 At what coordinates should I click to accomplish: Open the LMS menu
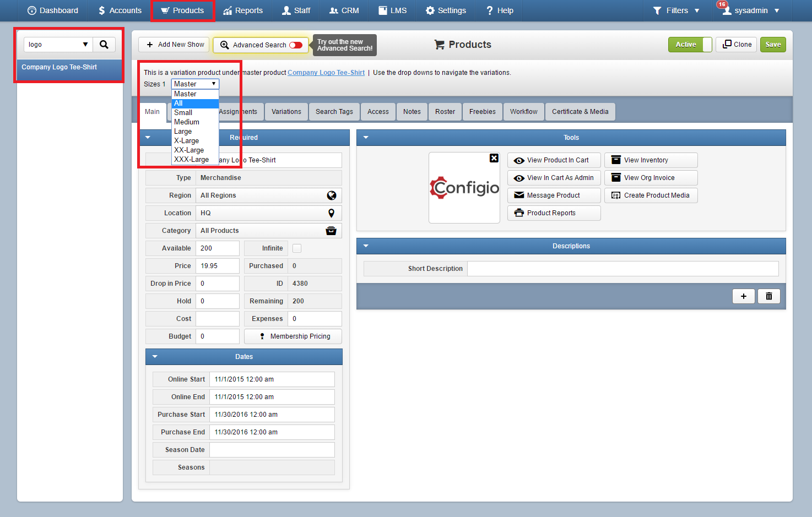392,10
